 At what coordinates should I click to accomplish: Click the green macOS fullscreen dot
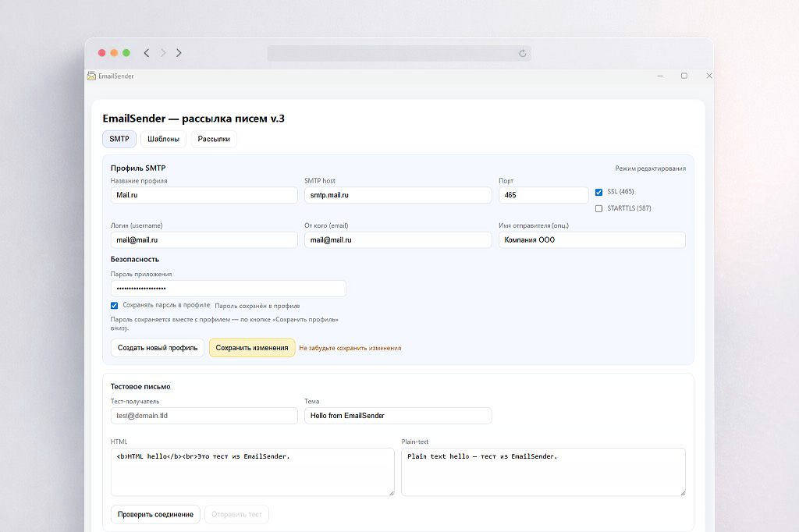point(126,53)
